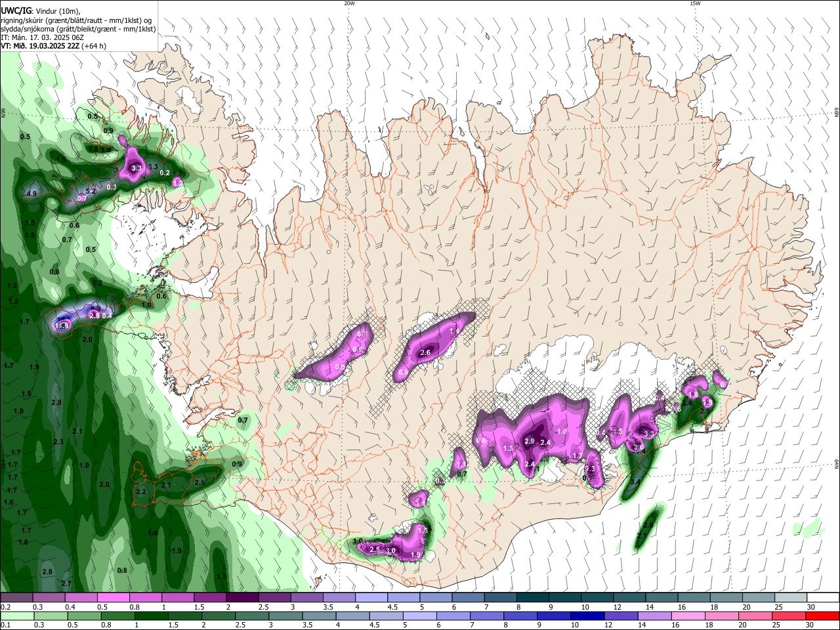Click the 1.4 value off the southwest coast

152,534
